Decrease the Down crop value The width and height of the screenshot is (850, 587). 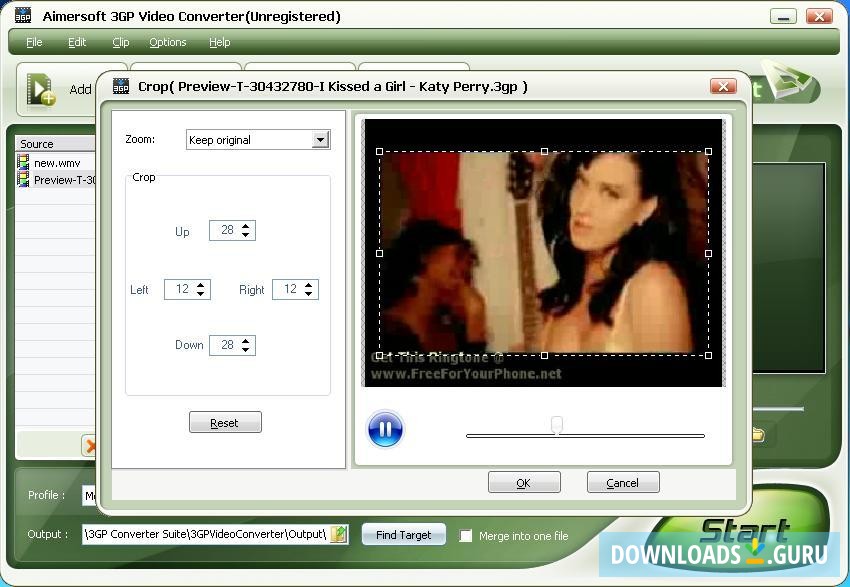tap(246, 350)
